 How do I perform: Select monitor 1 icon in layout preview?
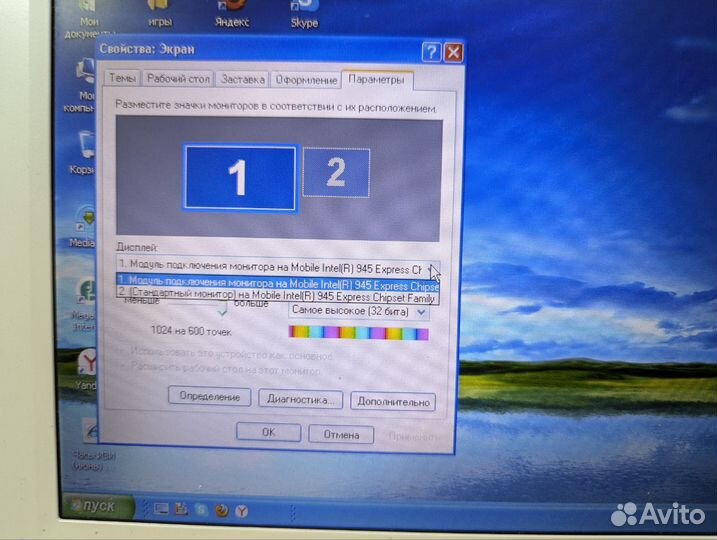239,177
